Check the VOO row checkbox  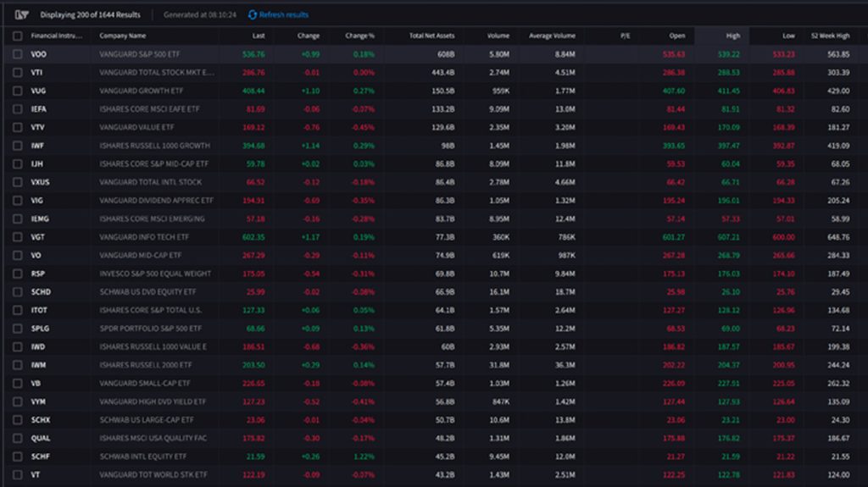18,54
